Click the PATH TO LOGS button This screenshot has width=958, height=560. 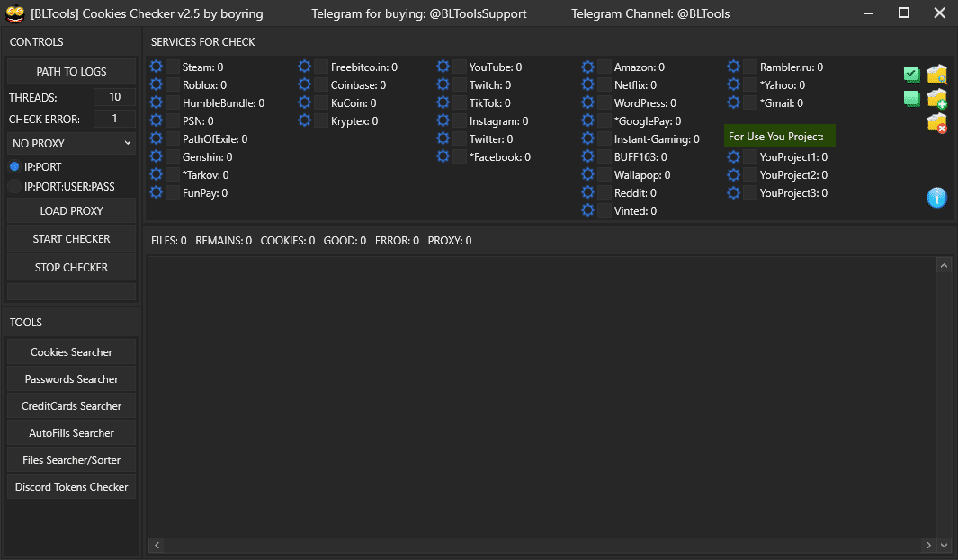71,71
